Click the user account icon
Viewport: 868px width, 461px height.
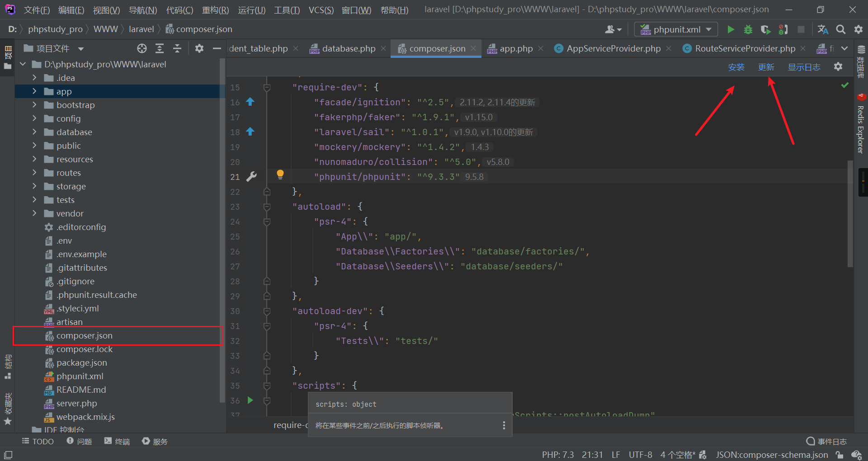coord(613,29)
